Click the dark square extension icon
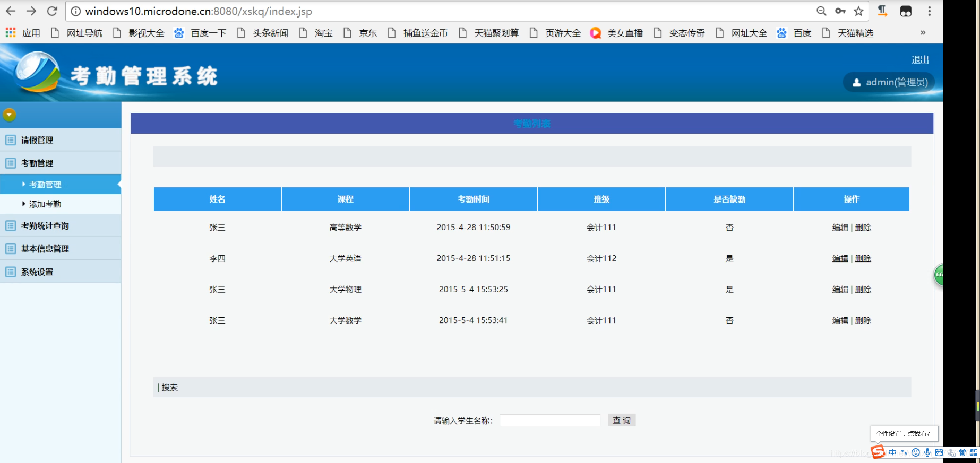 [x=906, y=11]
